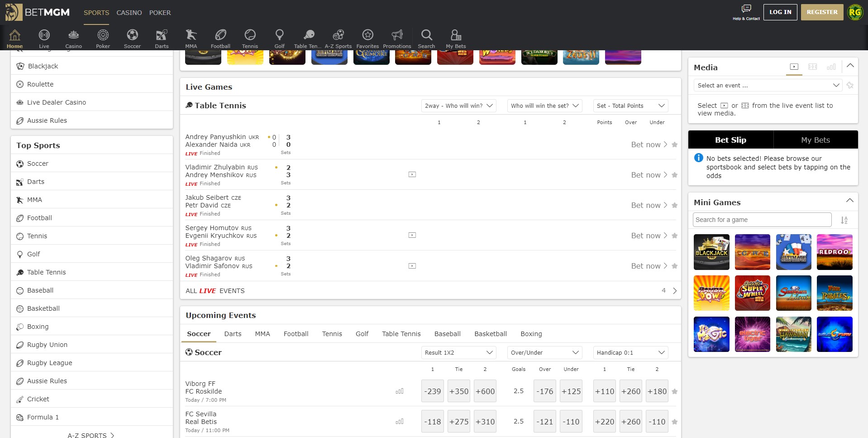
Task: Open 'Over/Under' market dropdown
Action: (544, 352)
